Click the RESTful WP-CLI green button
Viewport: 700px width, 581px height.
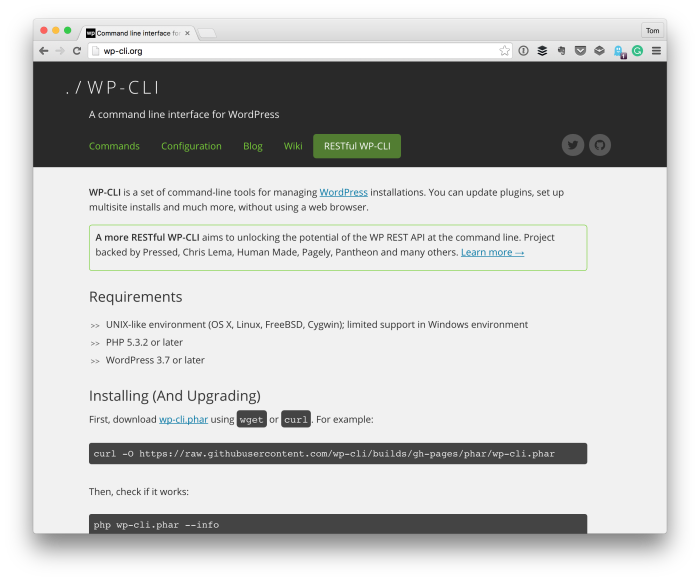click(x=357, y=146)
